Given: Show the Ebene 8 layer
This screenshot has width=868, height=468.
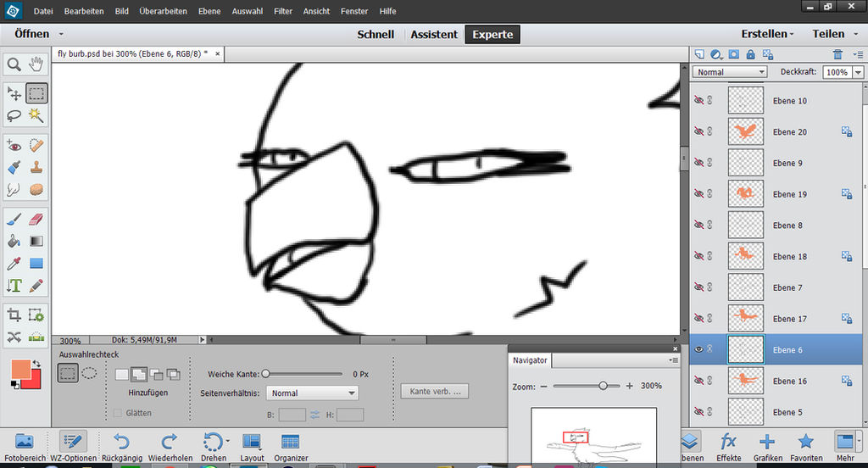Looking at the screenshot, I should click(698, 225).
